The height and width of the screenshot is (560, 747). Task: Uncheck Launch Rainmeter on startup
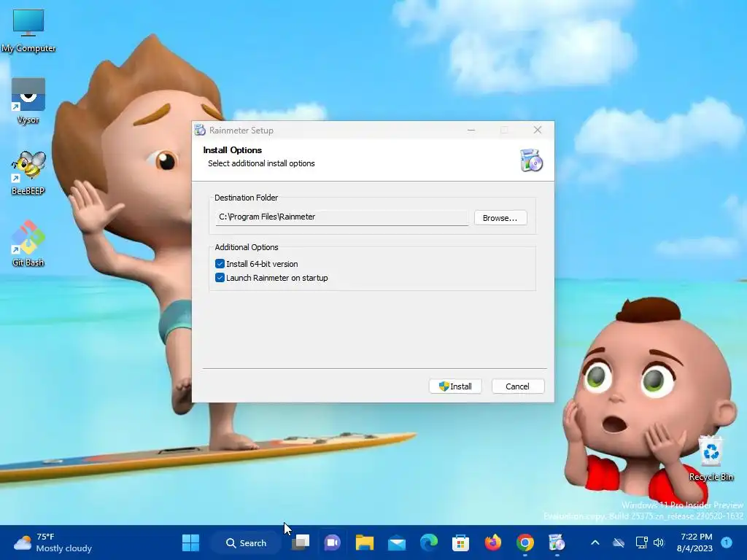pos(220,278)
